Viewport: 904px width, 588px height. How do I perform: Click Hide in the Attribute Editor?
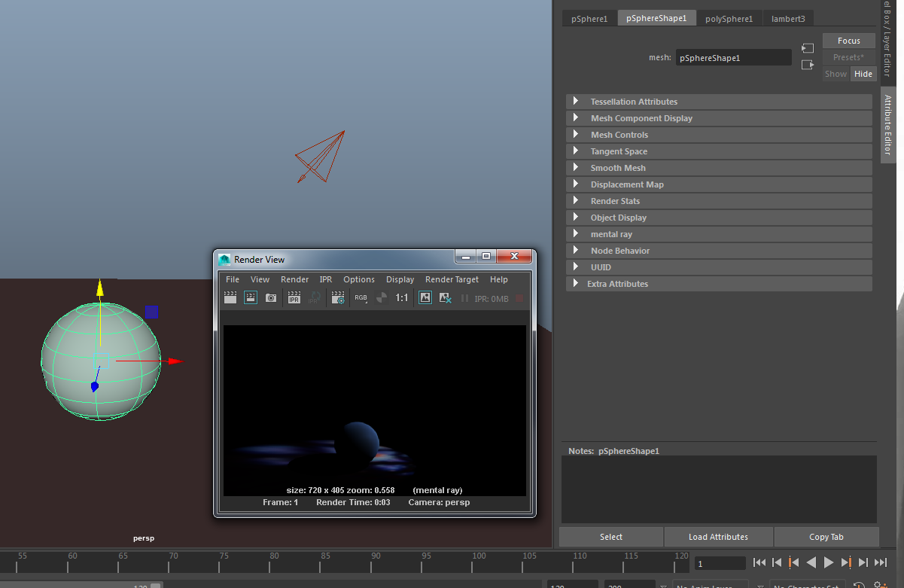863,74
